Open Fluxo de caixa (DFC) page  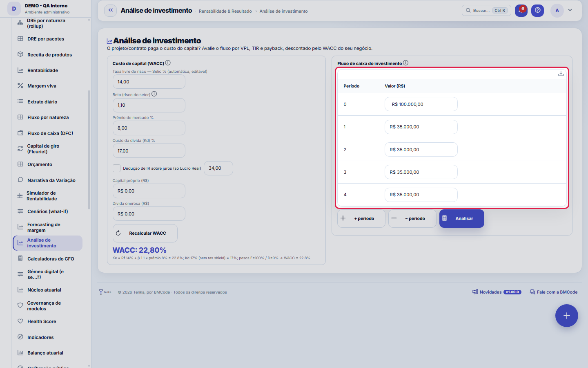tap(47, 133)
